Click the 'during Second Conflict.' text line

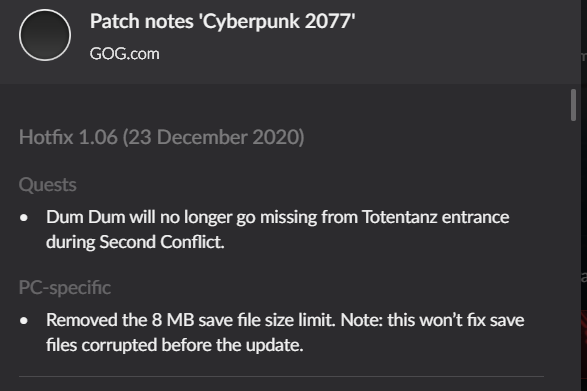(x=135, y=242)
